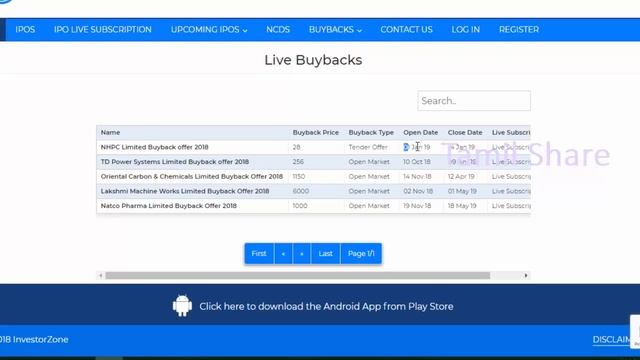
Task: Click the Page 1/1 indicator button
Action: pos(361,254)
